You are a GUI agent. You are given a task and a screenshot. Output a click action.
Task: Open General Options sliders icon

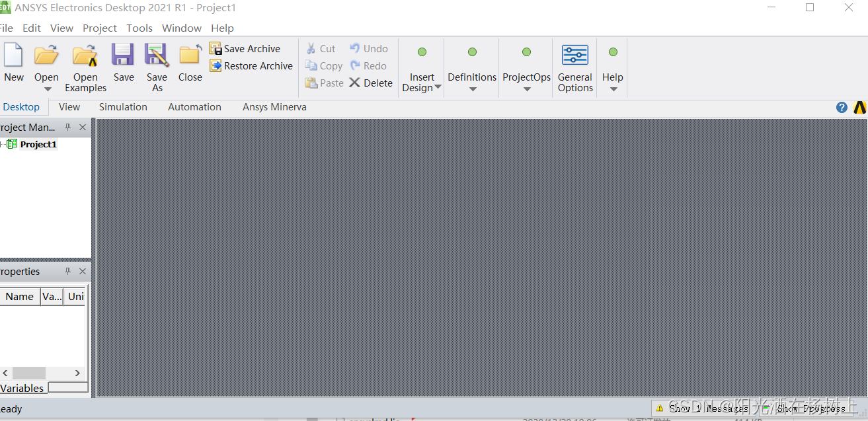click(575, 56)
